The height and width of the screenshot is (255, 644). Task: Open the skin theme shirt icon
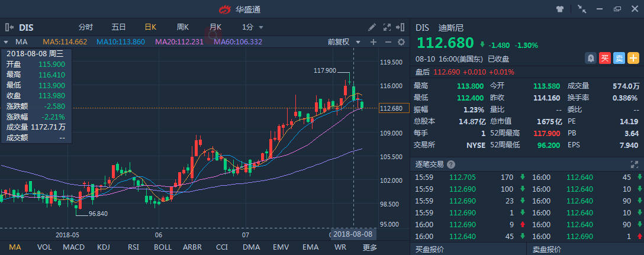(x=560, y=9)
